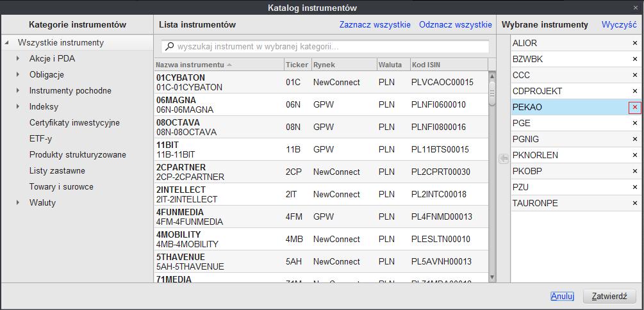Sort by Rynek column header
644x310 pixels.
click(343, 65)
